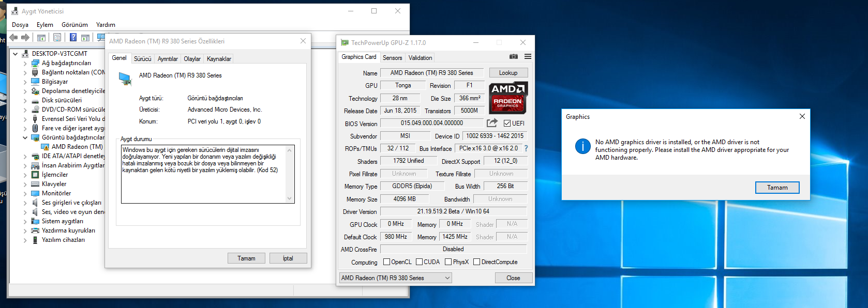Click the blue info icon in Graphics dialog
Image resolution: width=868 pixels, height=308 pixels.
coord(583,146)
